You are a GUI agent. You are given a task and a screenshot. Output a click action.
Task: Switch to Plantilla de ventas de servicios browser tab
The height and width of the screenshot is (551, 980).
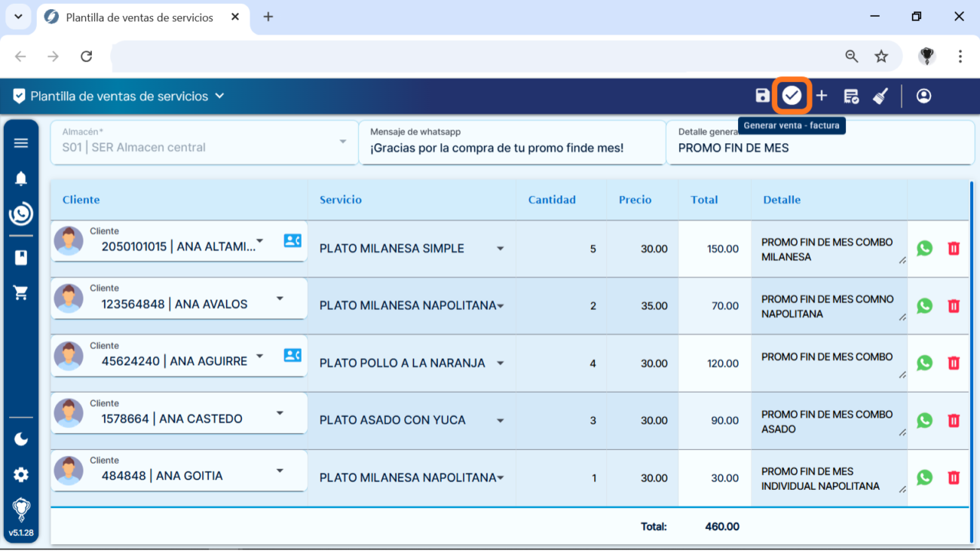click(139, 17)
